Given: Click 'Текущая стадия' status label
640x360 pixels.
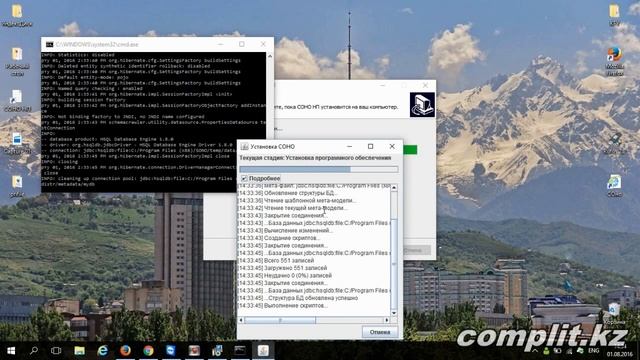Looking at the screenshot, I should [x=316, y=158].
